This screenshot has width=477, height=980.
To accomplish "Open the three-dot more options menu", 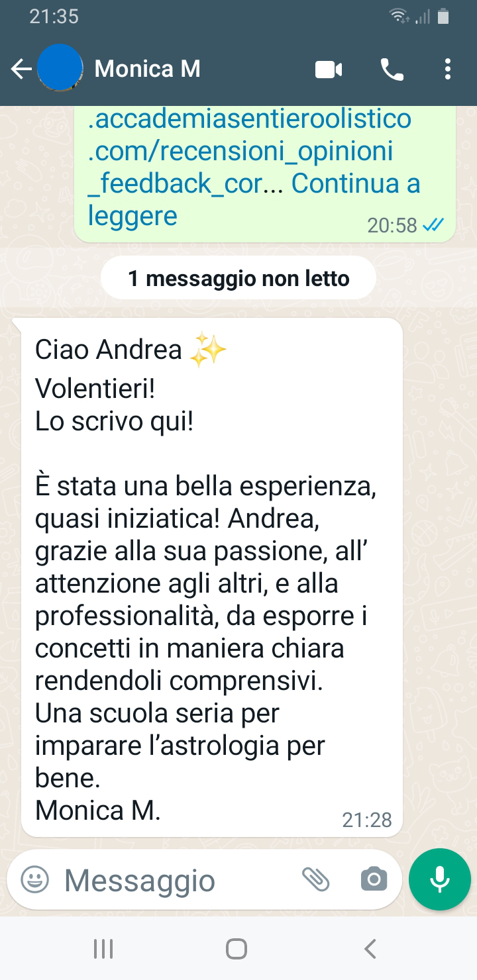I will point(449,69).
